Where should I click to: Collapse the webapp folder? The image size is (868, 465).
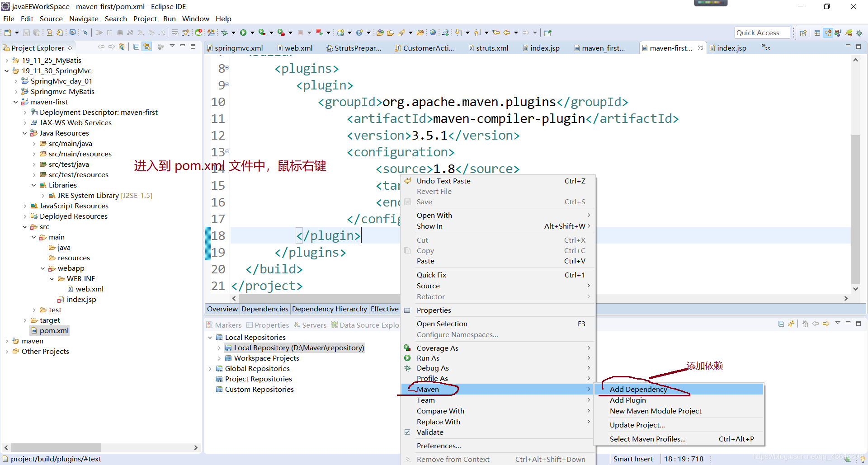click(x=42, y=268)
